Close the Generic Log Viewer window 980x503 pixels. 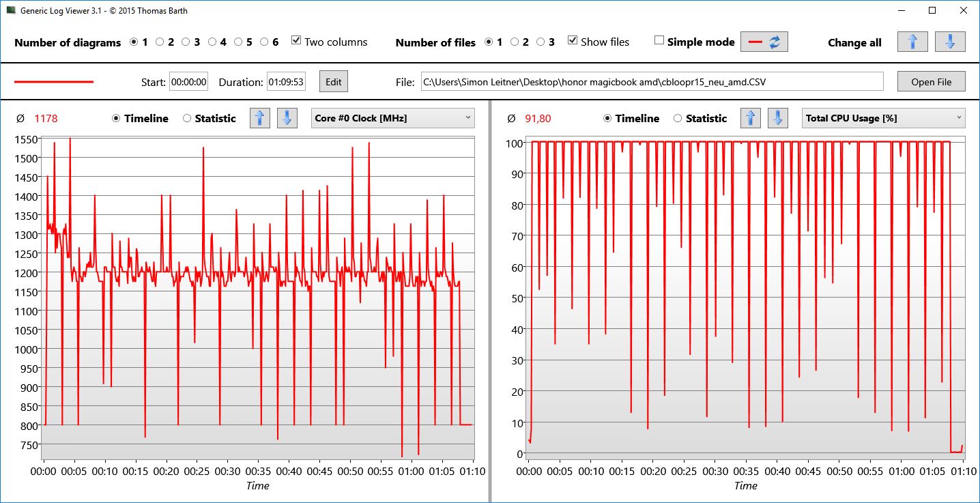(963, 11)
